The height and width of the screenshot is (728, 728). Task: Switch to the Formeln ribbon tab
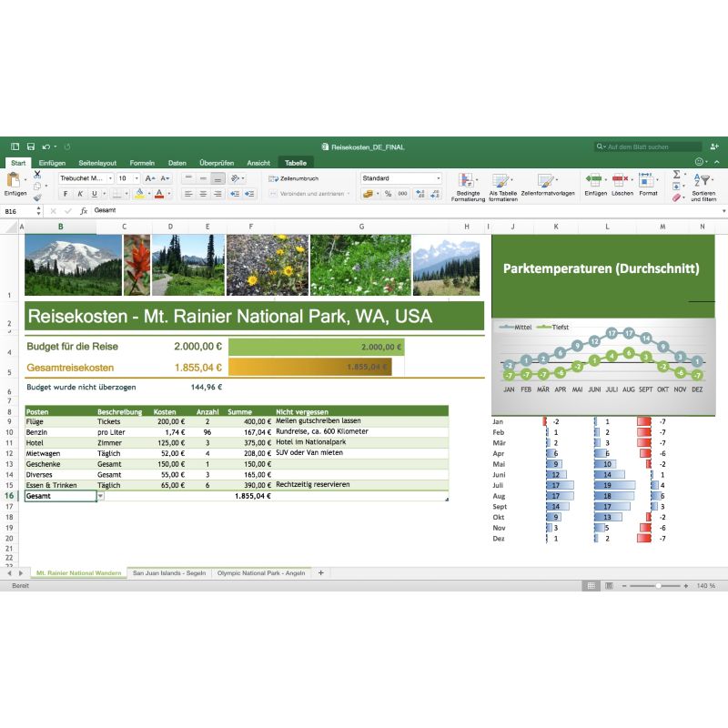(142, 163)
